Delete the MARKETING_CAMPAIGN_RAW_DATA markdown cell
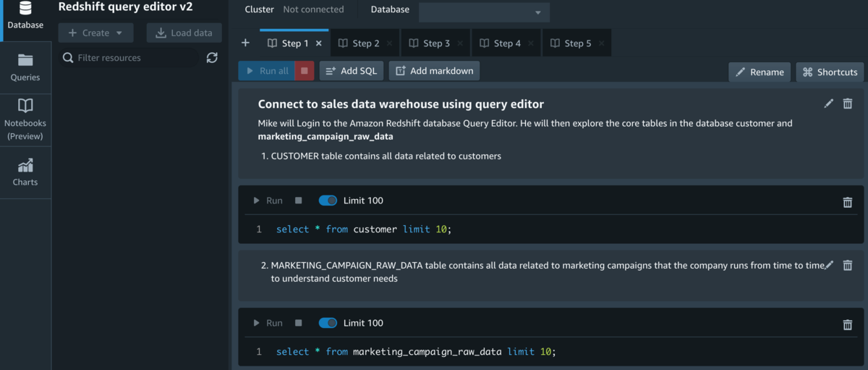 848,265
